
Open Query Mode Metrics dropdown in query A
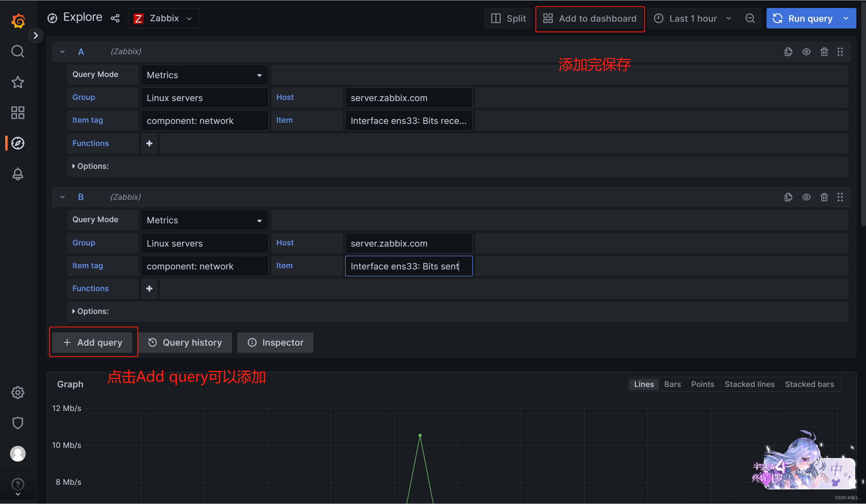[204, 75]
